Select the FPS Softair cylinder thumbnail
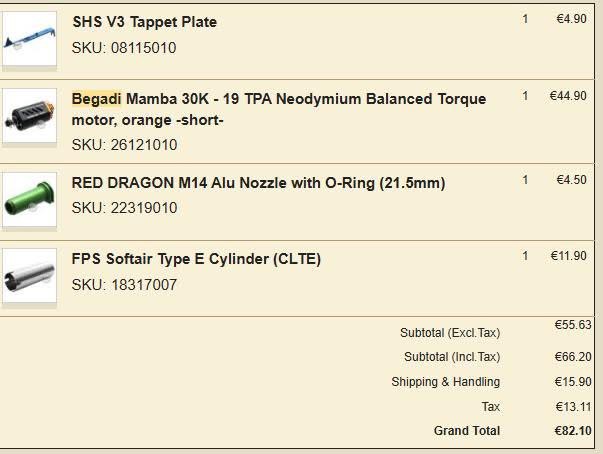 tap(29, 276)
